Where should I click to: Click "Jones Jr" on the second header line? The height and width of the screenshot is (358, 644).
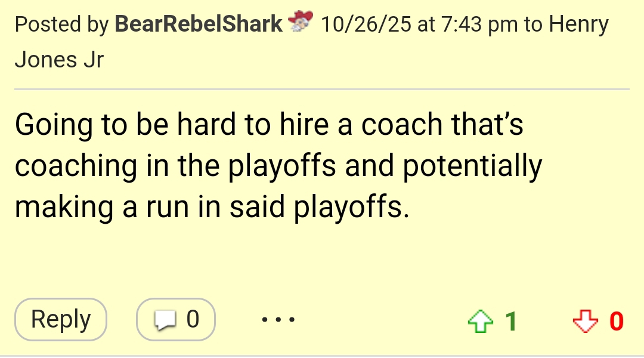pyautogui.click(x=59, y=60)
